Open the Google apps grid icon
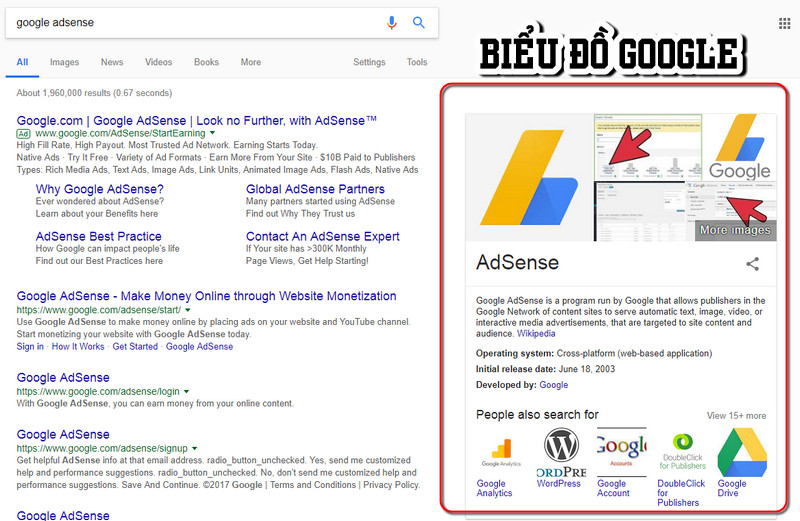800x521 pixels. (x=784, y=23)
